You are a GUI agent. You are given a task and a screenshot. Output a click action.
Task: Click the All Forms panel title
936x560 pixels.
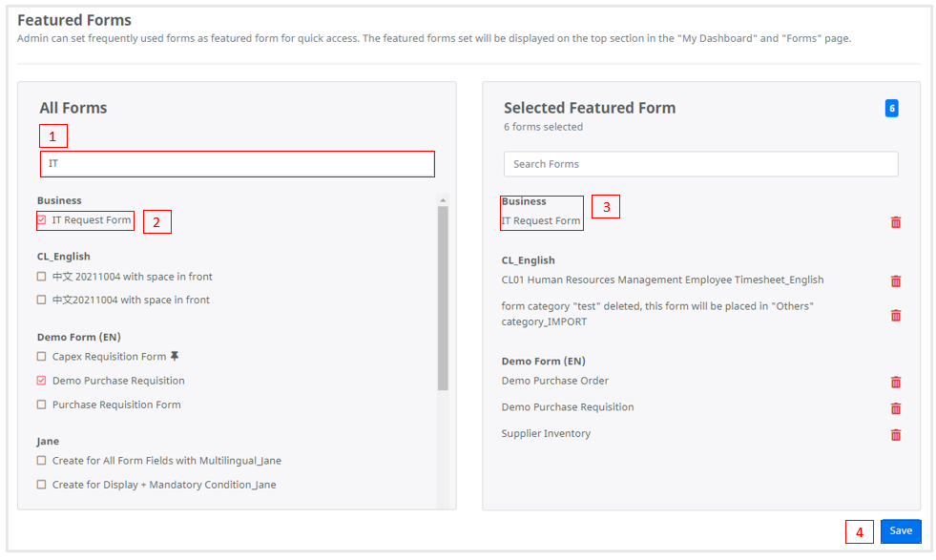73,108
